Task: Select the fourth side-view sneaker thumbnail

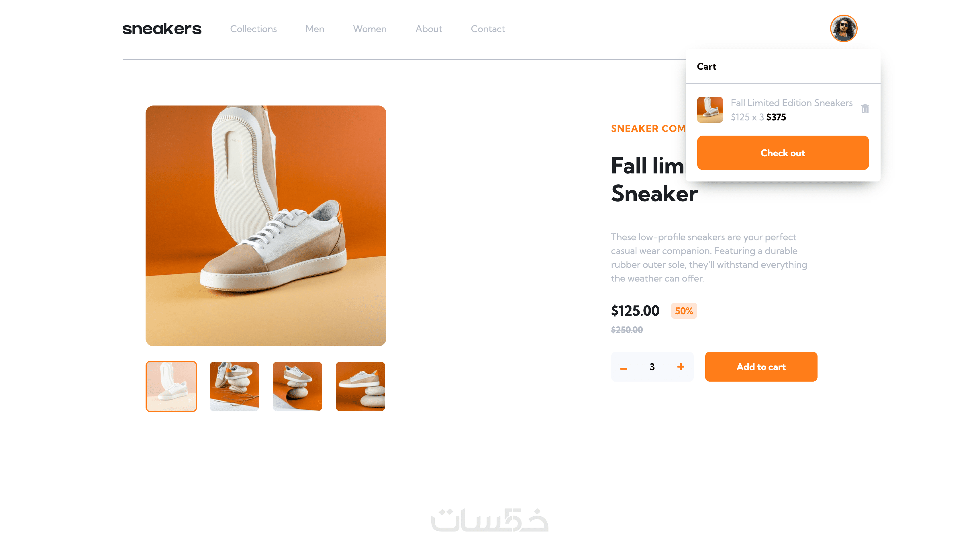Action: coord(360,386)
